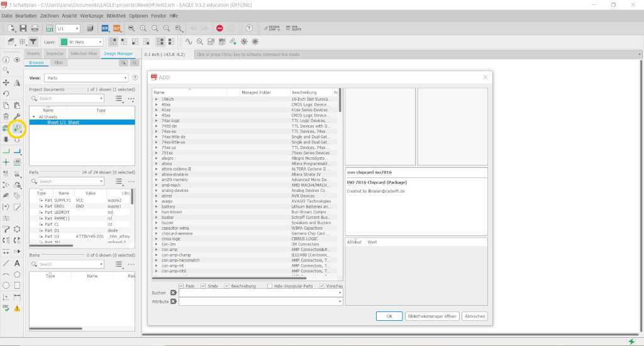This screenshot has height=346, width=644.
Task: Switch to the Filter sub-tab
Action: click(58, 63)
